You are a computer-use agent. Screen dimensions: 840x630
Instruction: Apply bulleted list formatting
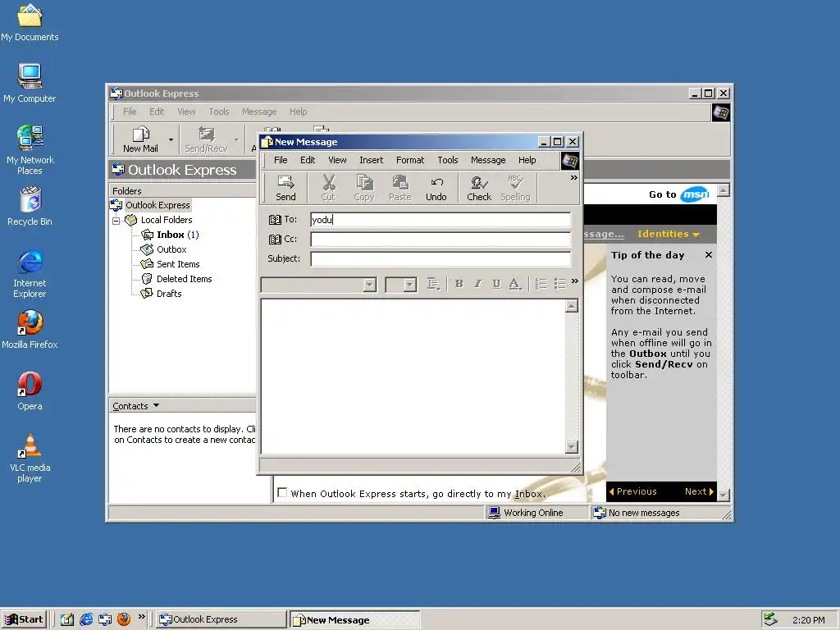click(559, 284)
